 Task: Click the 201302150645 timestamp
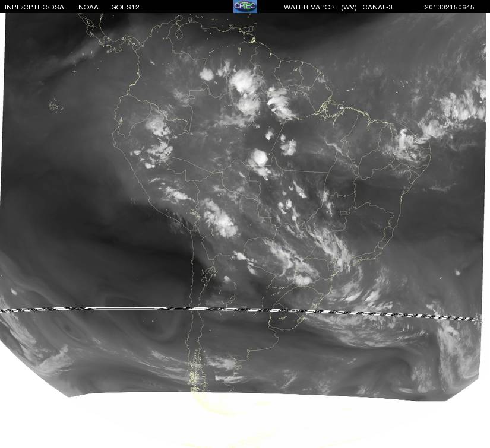[x=449, y=7]
